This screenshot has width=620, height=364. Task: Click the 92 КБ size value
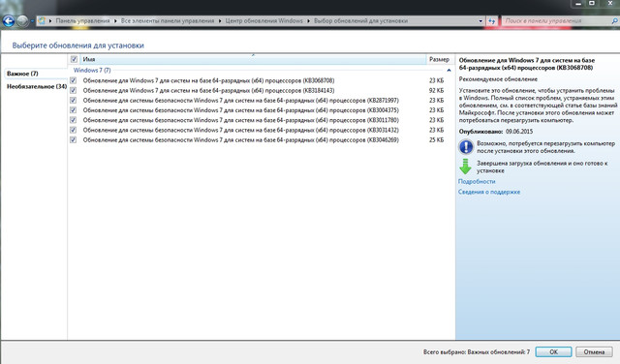pos(437,90)
